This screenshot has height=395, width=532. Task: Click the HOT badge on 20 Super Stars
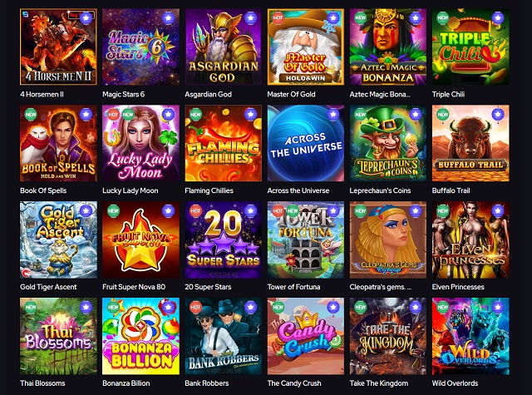click(195, 210)
